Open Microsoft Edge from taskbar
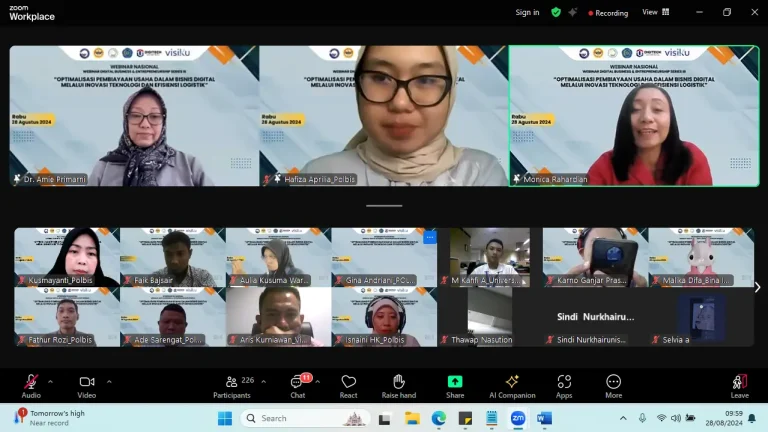 pyautogui.click(x=438, y=418)
